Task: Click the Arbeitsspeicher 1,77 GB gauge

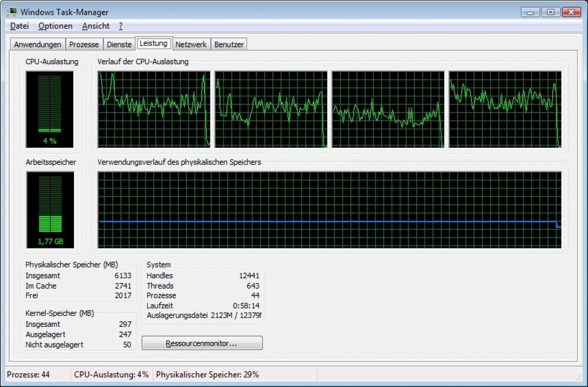Action: pos(50,210)
